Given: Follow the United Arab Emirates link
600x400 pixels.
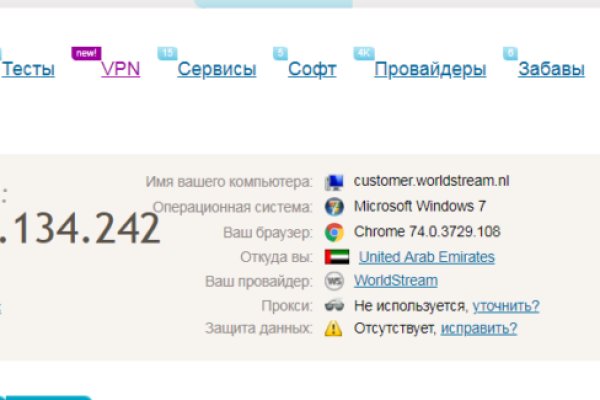Looking at the screenshot, I should [x=426, y=257].
